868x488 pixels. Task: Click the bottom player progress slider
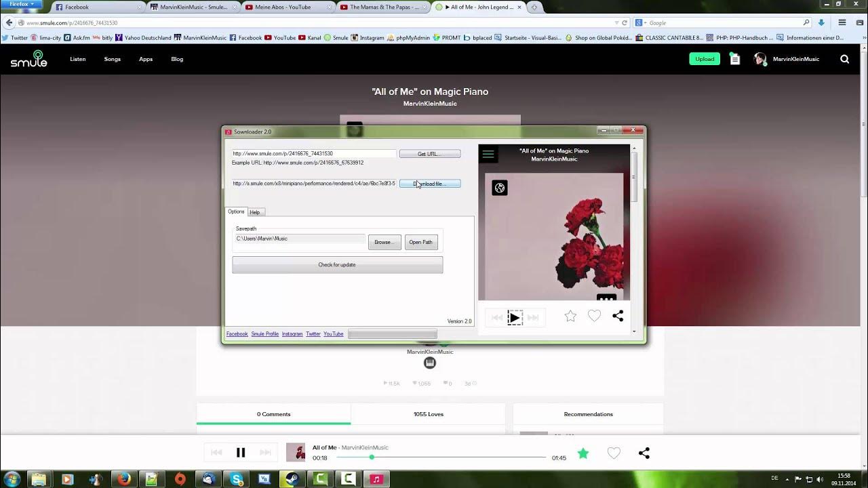441,457
